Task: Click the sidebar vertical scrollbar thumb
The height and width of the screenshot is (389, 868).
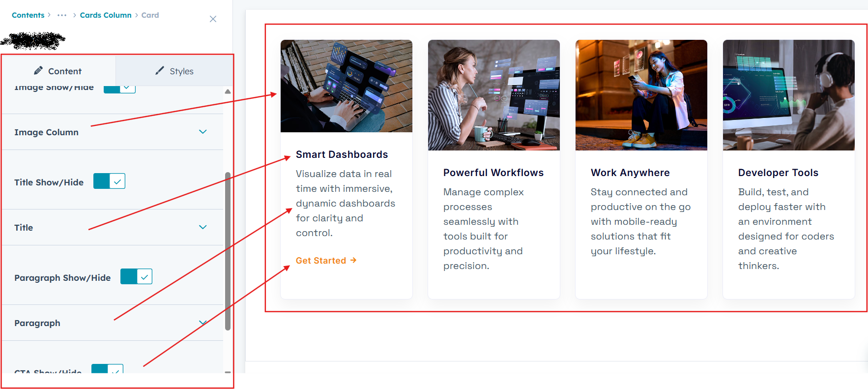Action: click(228, 251)
